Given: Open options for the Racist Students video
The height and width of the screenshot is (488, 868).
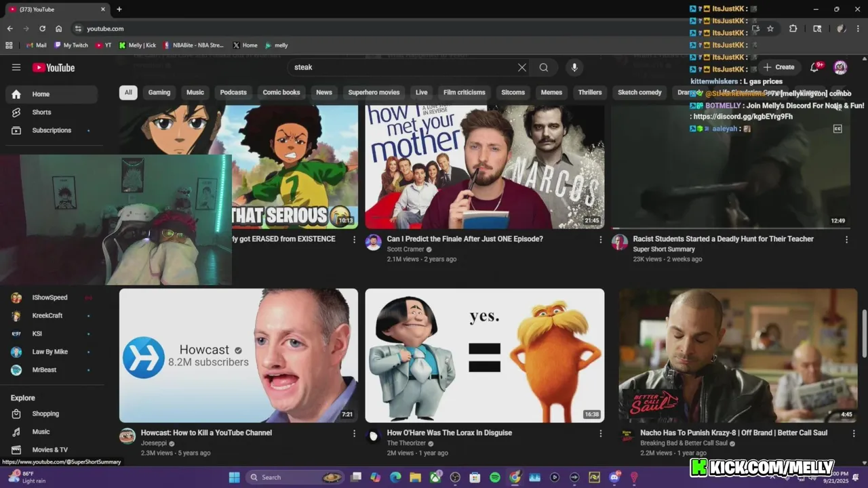Looking at the screenshot, I should click(x=846, y=239).
